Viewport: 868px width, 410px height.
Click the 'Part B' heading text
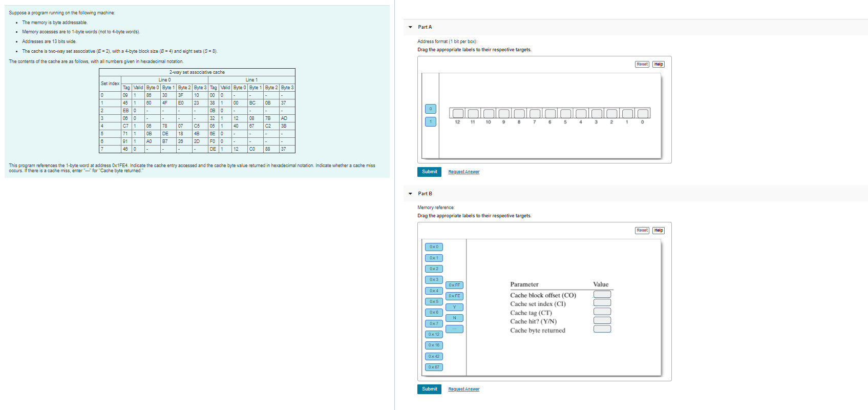(425, 194)
